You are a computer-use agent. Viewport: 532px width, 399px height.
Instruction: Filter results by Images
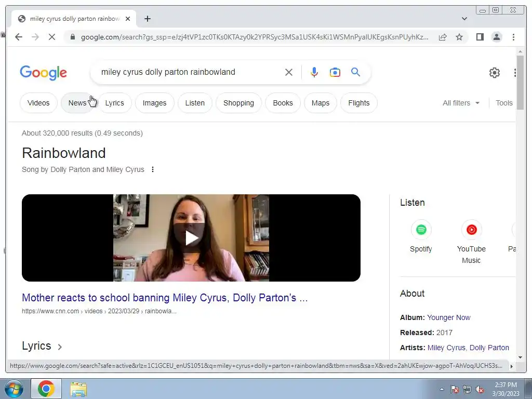point(154,103)
